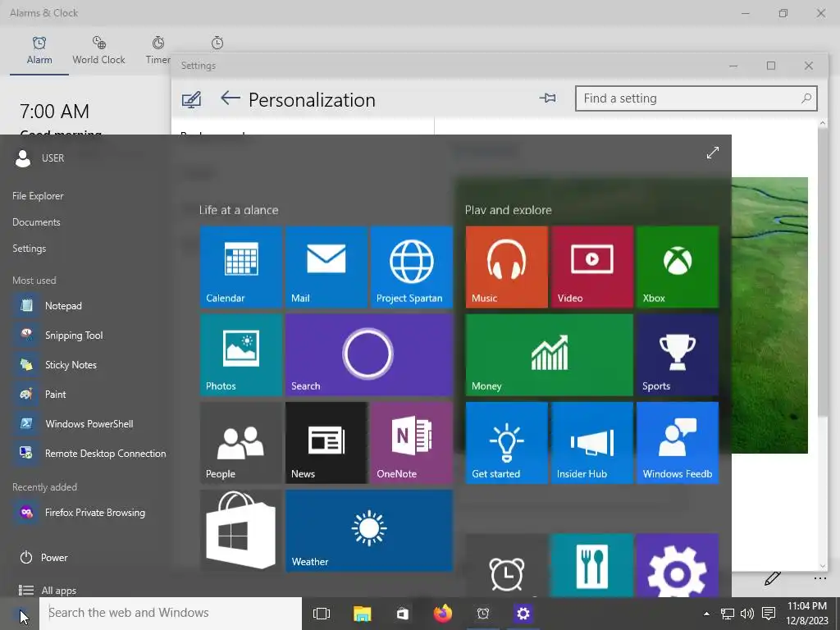Switch to Alarm tab in Alarms & Clock
Screen dimensions: 840x630
click(x=39, y=52)
